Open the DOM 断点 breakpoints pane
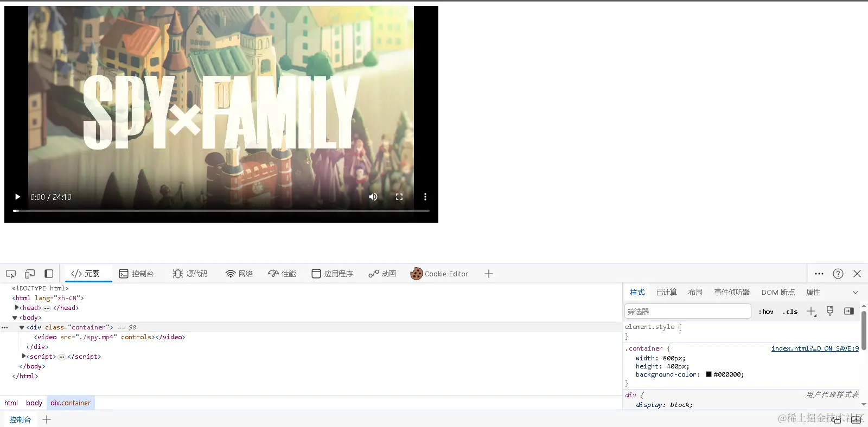The width and height of the screenshot is (868, 427). point(778,292)
